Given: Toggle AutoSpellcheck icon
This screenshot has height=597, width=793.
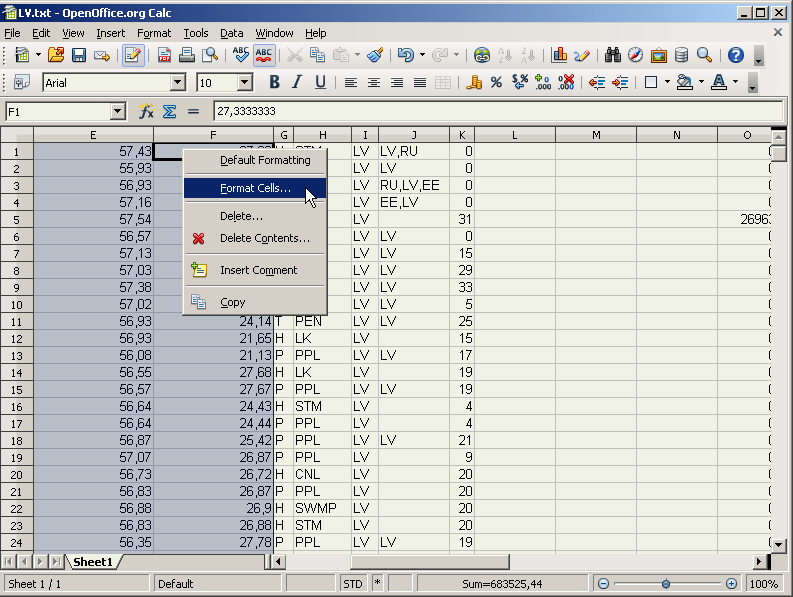Looking at the screenshot, I should 263,55.
